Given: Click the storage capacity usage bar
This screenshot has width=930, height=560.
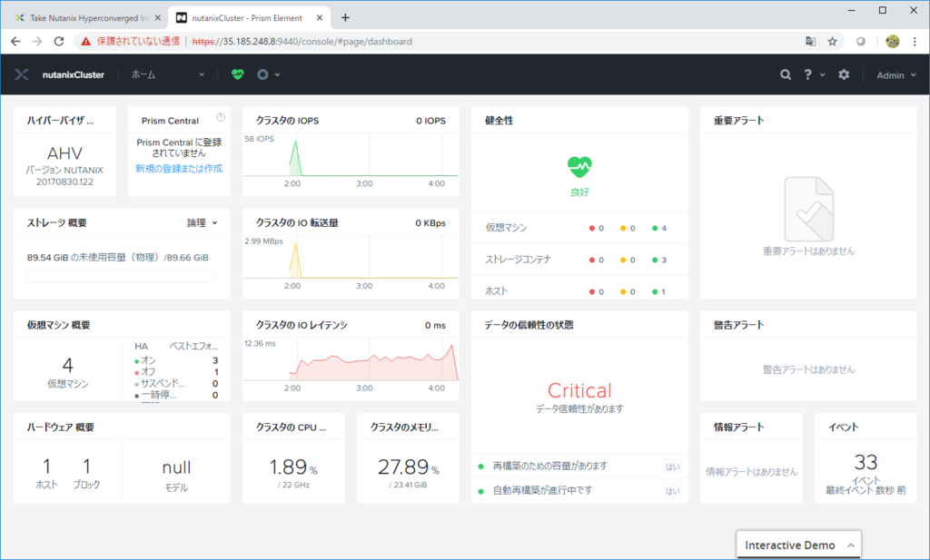Looking at the screenshot, I should coord(122,276).
